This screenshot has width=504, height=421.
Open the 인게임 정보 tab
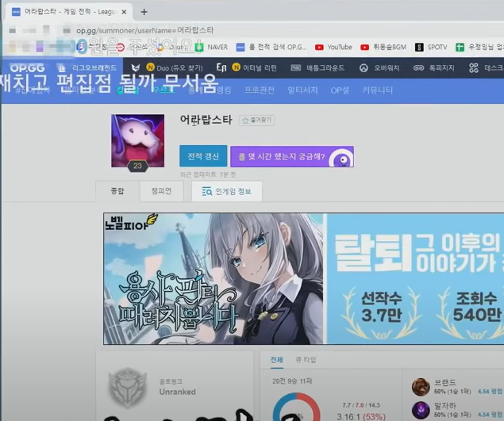point(227,191)
